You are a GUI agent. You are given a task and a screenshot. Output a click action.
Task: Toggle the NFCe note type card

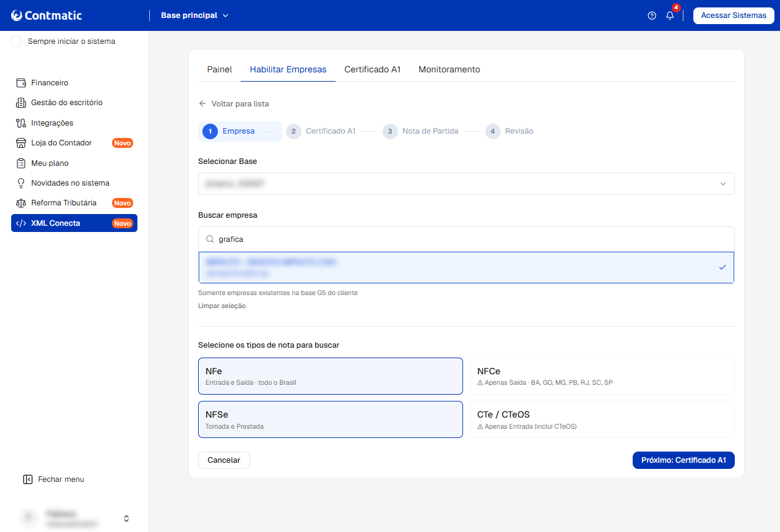602,376
